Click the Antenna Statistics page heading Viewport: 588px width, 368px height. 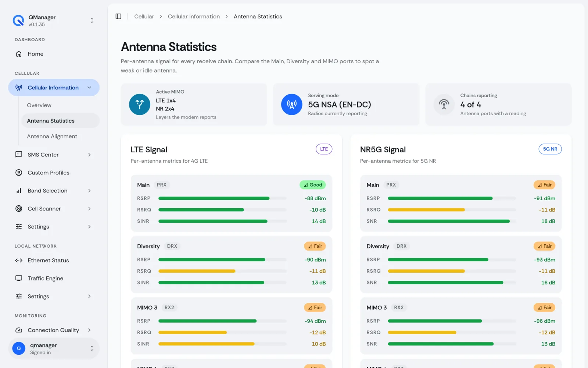[x=169, y=47]
